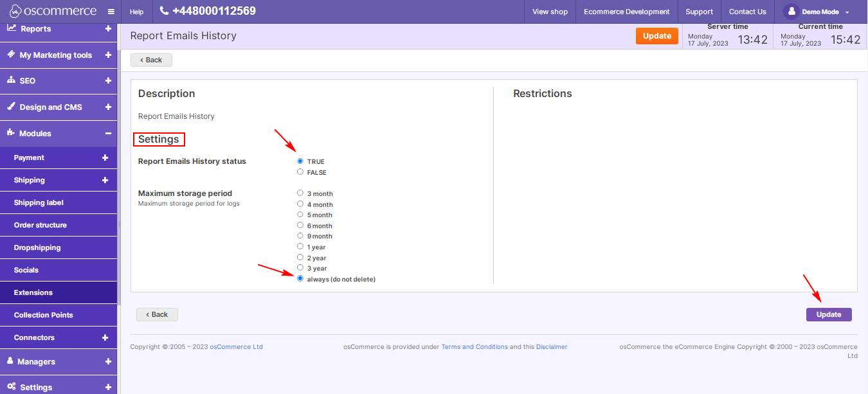Choose the 1 year storage option
868x394 pixels.
[x=300, y=246]
